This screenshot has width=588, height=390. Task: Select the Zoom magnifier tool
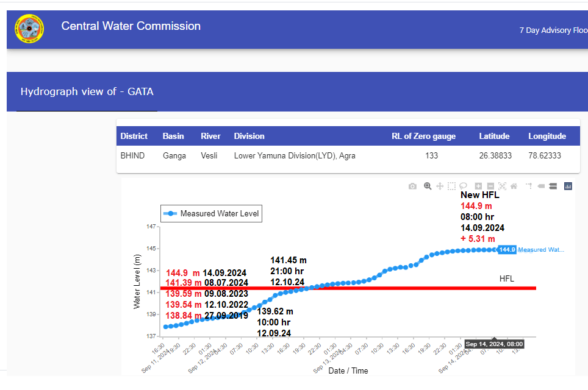coord(428,186)
